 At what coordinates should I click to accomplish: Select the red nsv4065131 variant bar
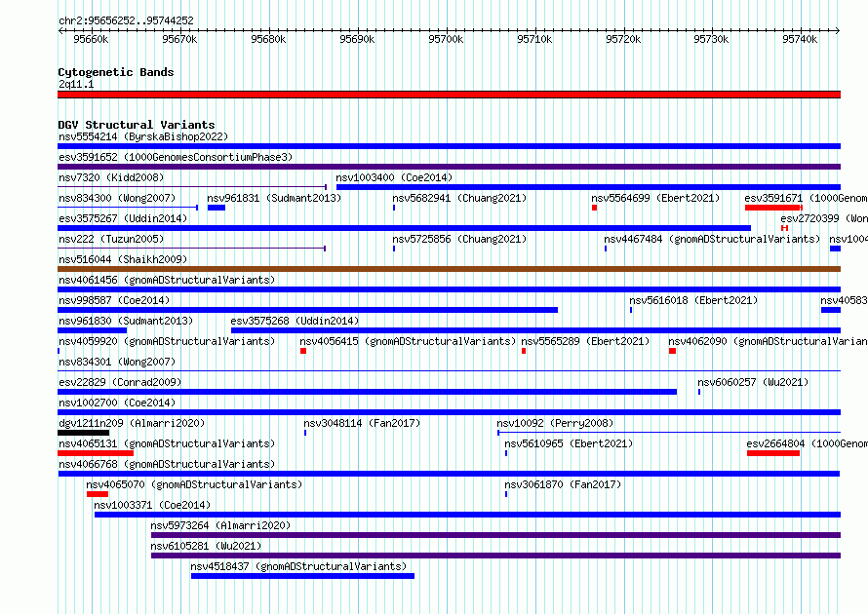pos(96,453)
